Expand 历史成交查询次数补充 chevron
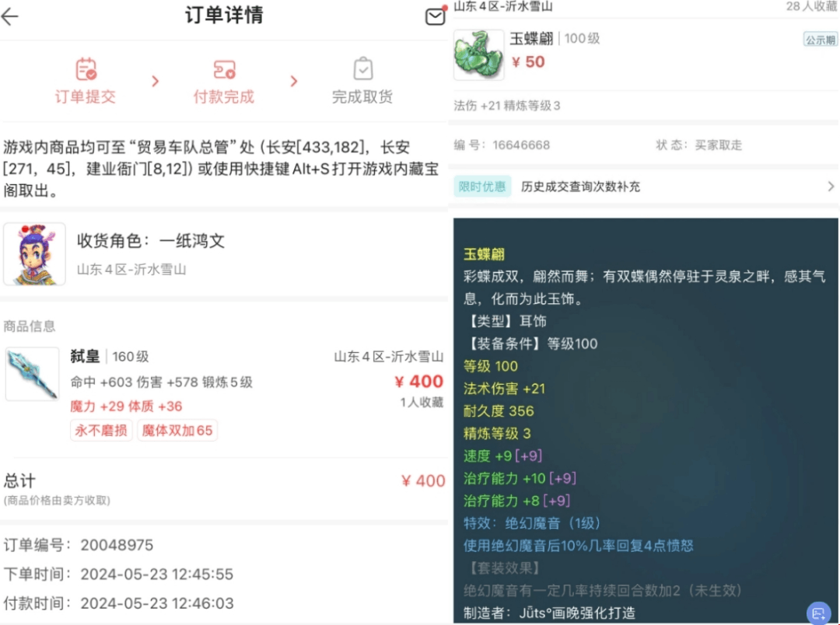This screenshot has width=840, height=625. (831, 187)
